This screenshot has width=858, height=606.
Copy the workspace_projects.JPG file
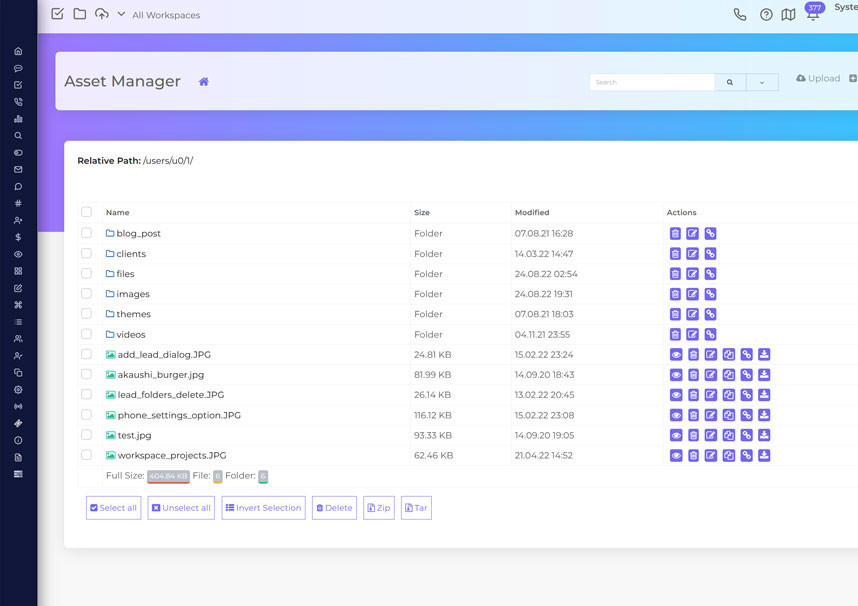(729, 455)
